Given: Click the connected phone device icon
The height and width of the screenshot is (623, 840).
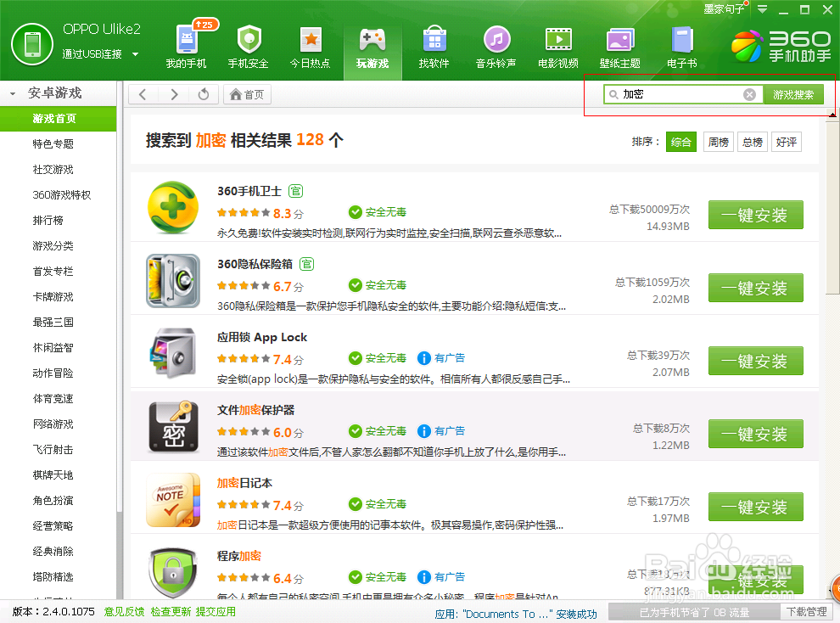Looking at the screenshot, I should (32, 44).
